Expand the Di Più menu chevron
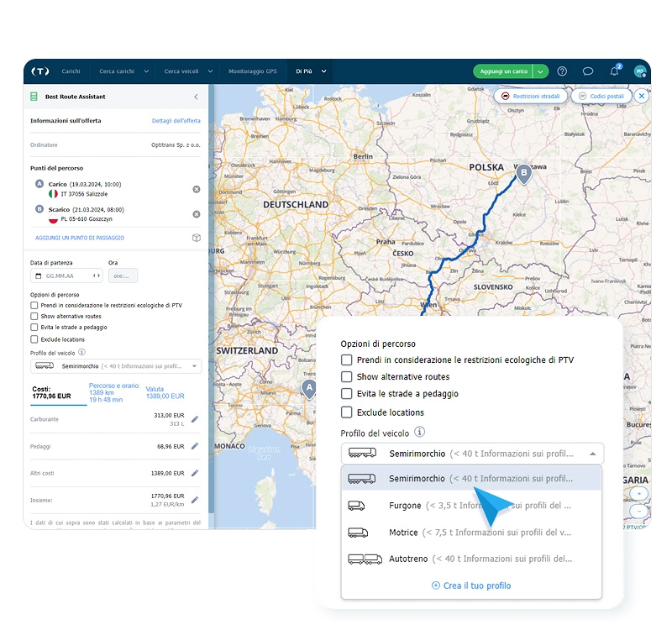672x630 pixels. (x=324, y=71)
